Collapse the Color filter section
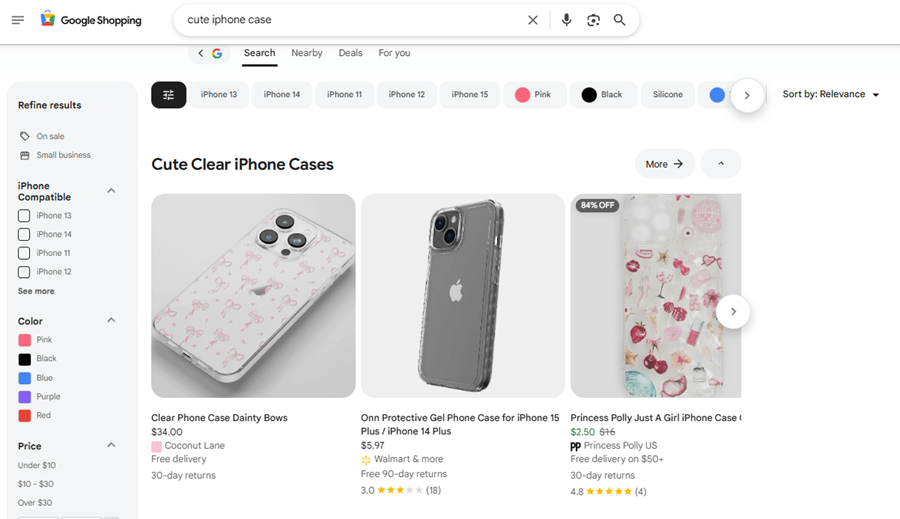This screenshot has height=519, width=900. [111, 320]
